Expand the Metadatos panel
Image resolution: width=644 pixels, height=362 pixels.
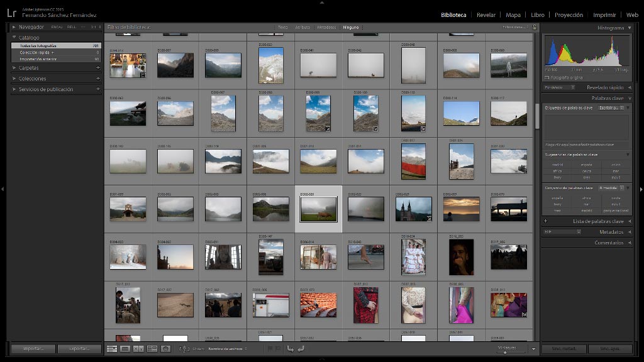click(630, 232)
